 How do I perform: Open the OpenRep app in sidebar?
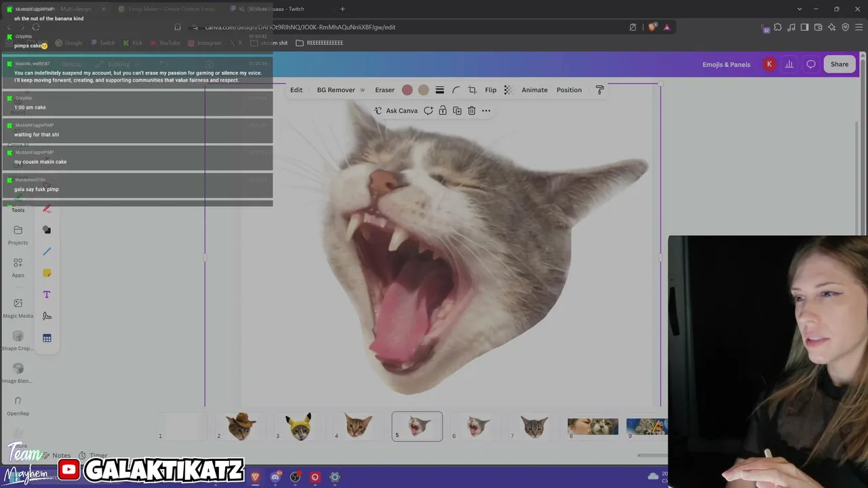point(18,407)
